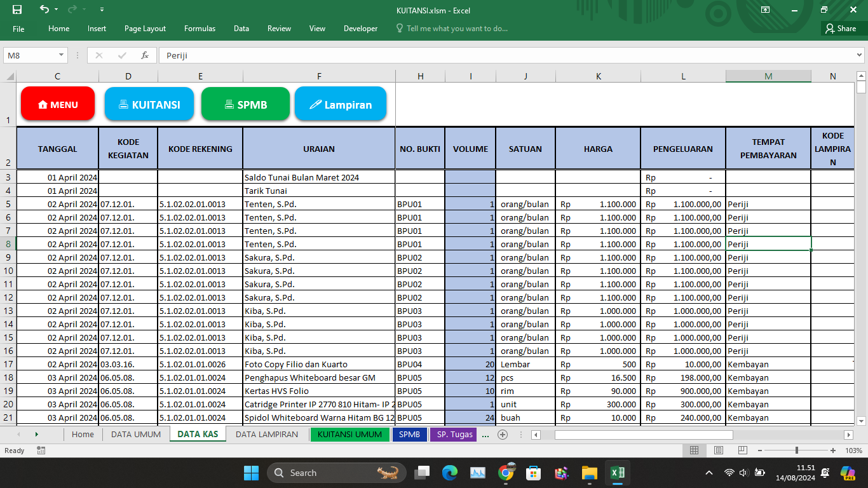Expand the Name Box dropdown

62,55
